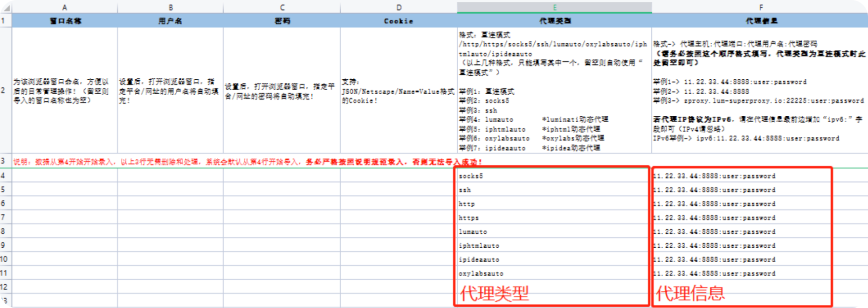Select the cell containing https in row 7
This screenshot has height=308, width=868.
coord(554,217)
